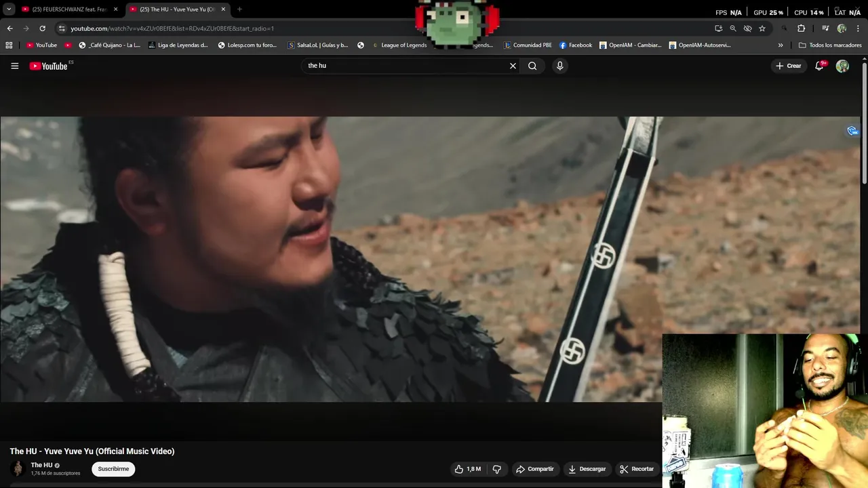Click the youtube.com address bar URL
Image resolution: width=868 pixels, height=488 pixels.
click(x=172, y=28)
